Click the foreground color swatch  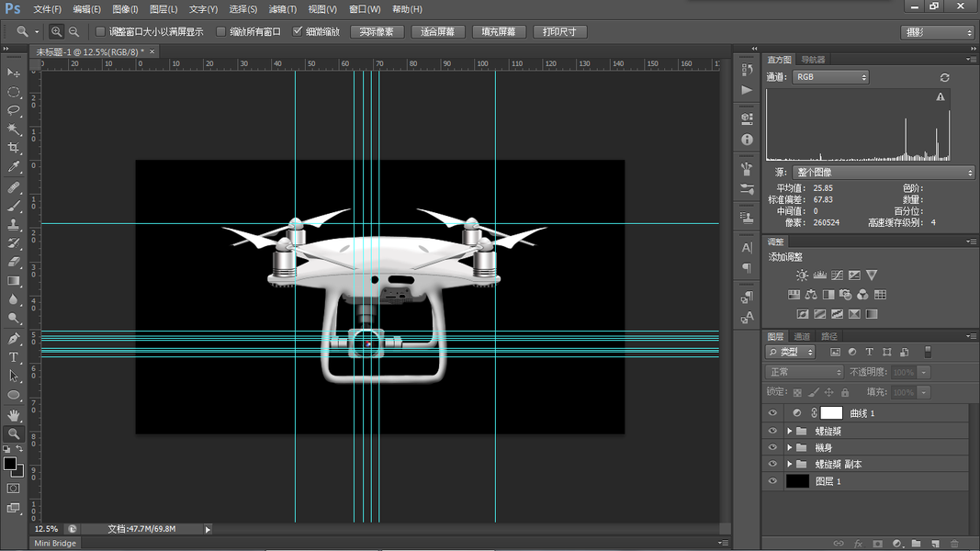click(9, 464)
